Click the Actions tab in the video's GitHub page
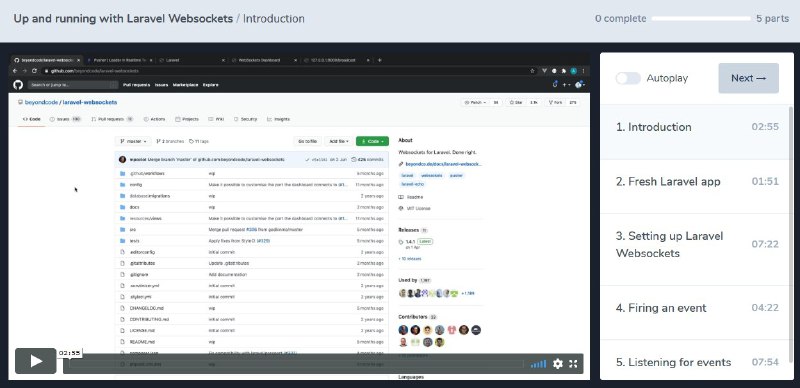 click(155, 119)
